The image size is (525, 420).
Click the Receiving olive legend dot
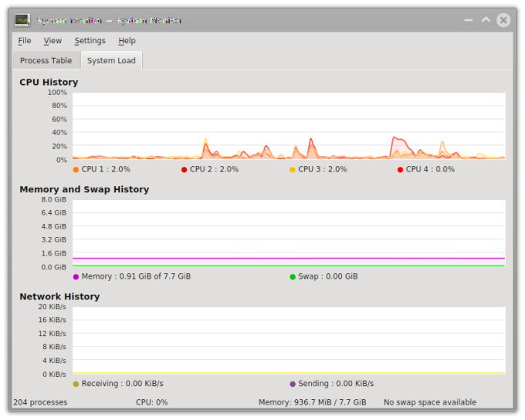click(x=76, y=384)
